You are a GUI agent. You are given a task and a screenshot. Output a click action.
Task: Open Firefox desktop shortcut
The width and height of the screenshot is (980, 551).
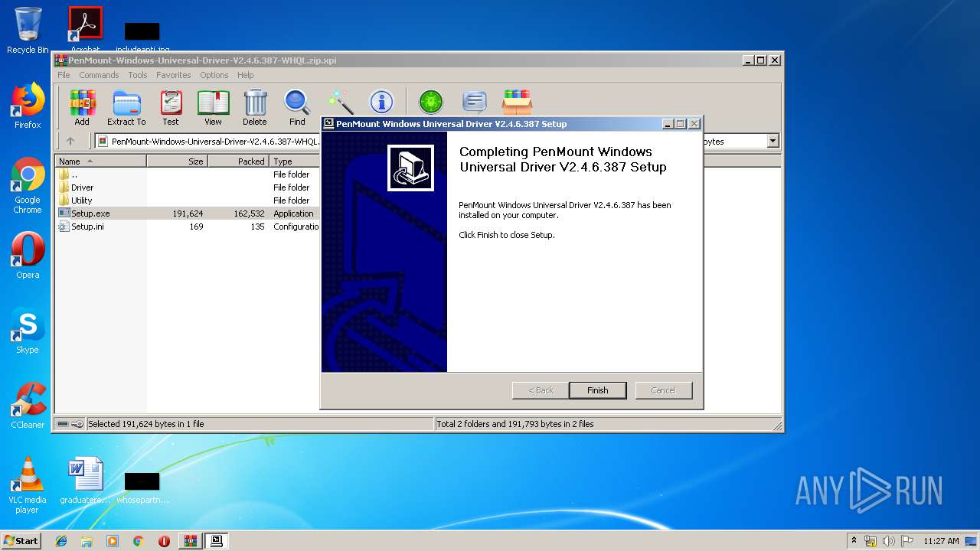tap(28, 106)
